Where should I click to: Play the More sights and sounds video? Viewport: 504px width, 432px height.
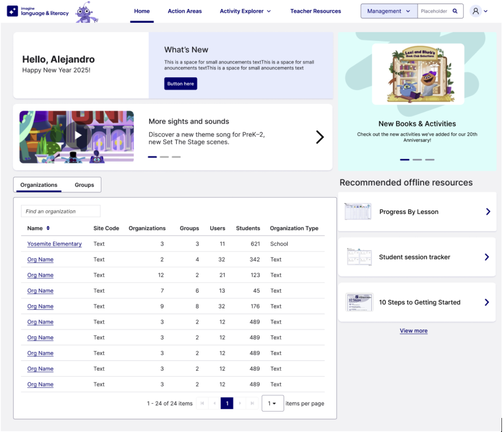click(77, 136)
